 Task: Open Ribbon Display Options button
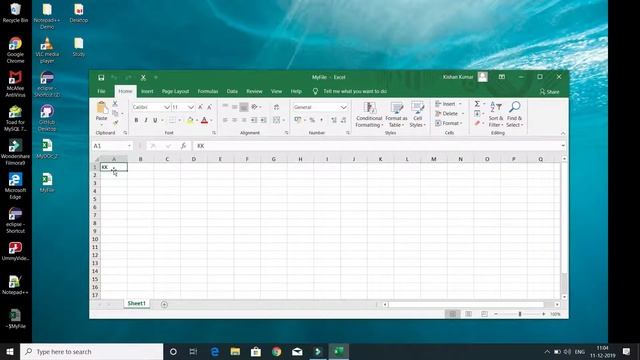[x=502, y=77]
